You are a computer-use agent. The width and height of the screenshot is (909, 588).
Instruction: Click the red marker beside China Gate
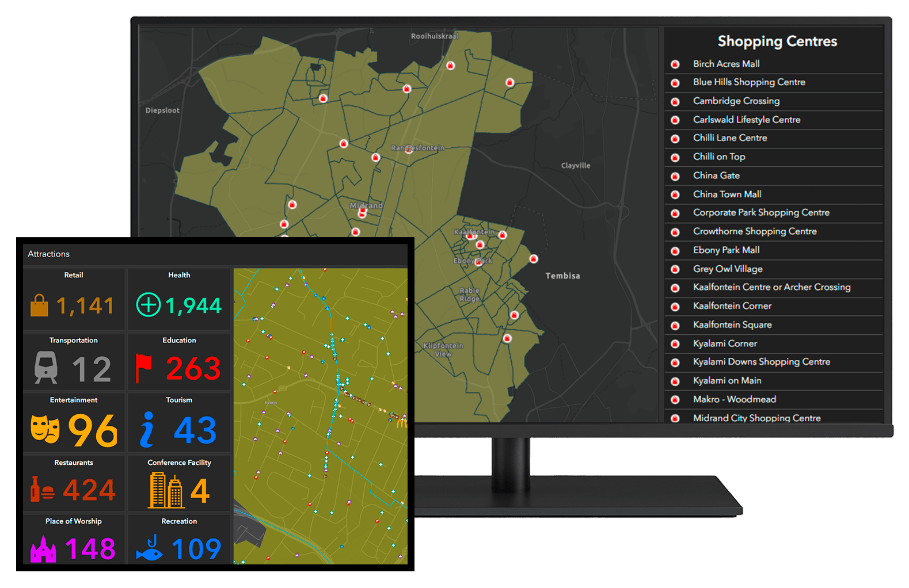[x=675, y=176]
